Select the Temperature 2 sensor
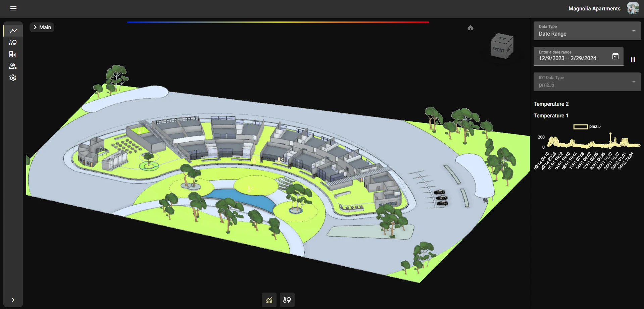 (551, 104)
